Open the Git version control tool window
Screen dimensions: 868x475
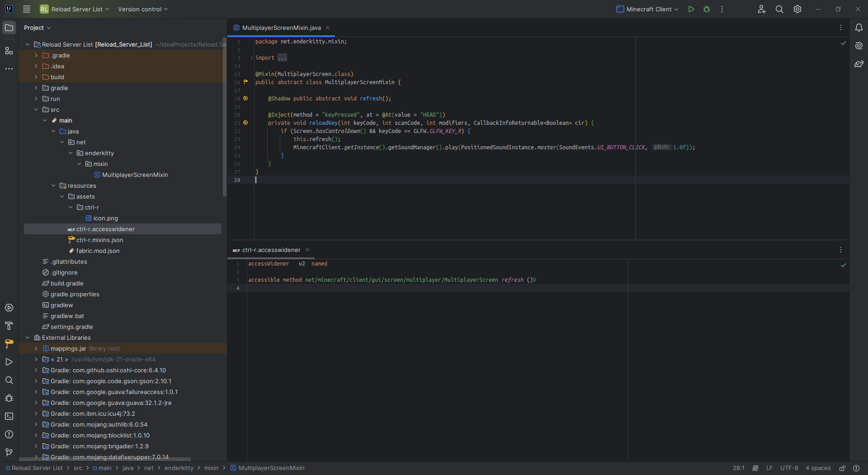pos(9,452)
